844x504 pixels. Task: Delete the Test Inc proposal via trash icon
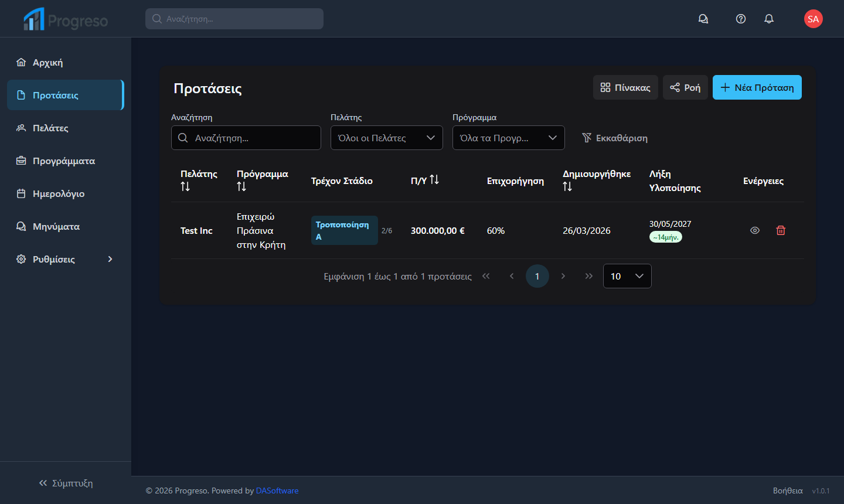point(781,230)
